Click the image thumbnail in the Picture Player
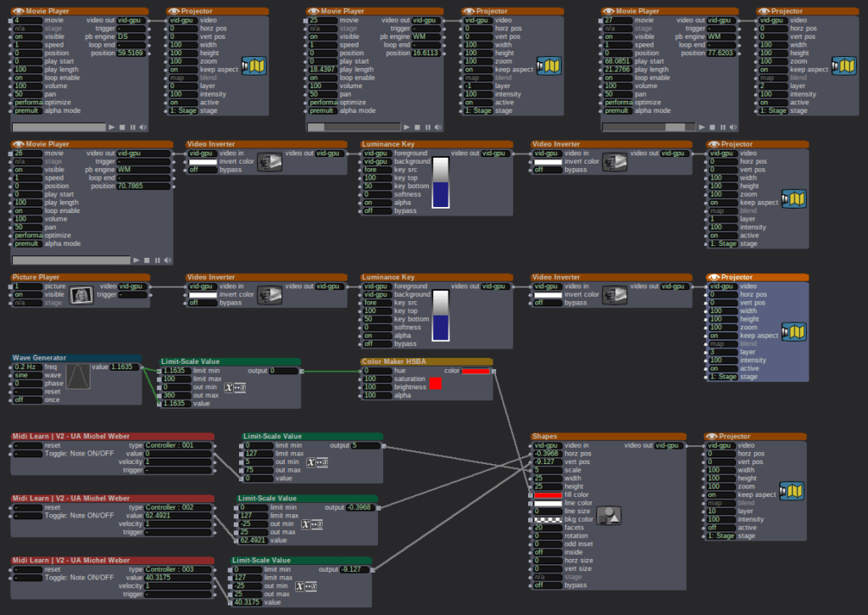 [x=80, y=294]
